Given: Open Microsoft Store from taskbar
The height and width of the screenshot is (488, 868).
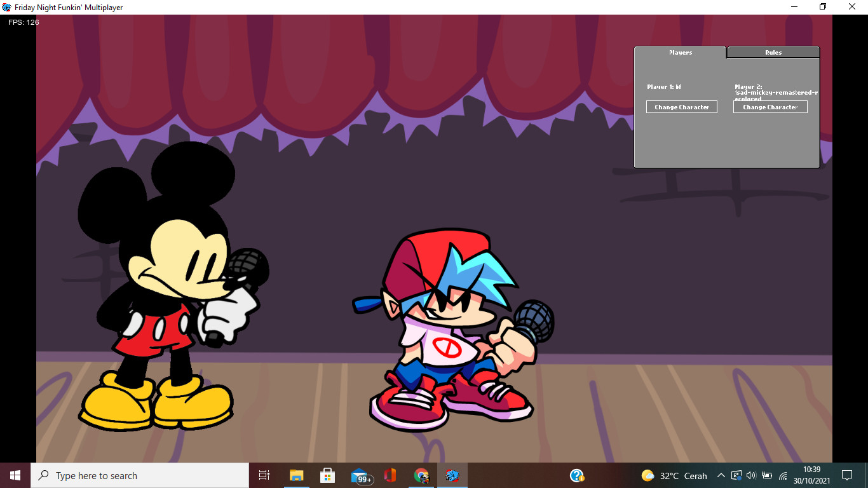Looking at the screenshot, I should pos(327,475).
